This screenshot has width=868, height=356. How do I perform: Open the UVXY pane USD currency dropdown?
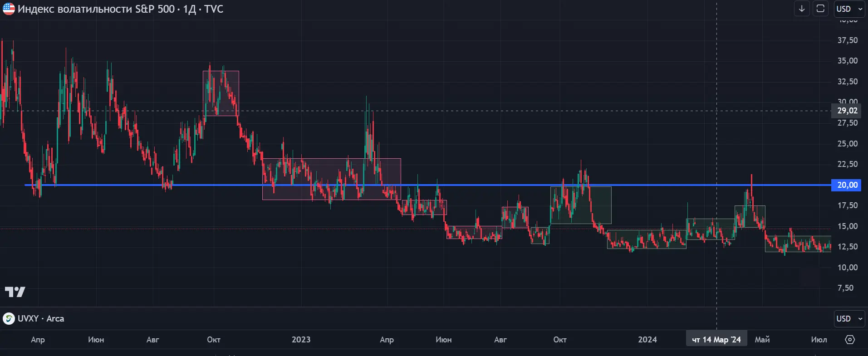point(849,318)
